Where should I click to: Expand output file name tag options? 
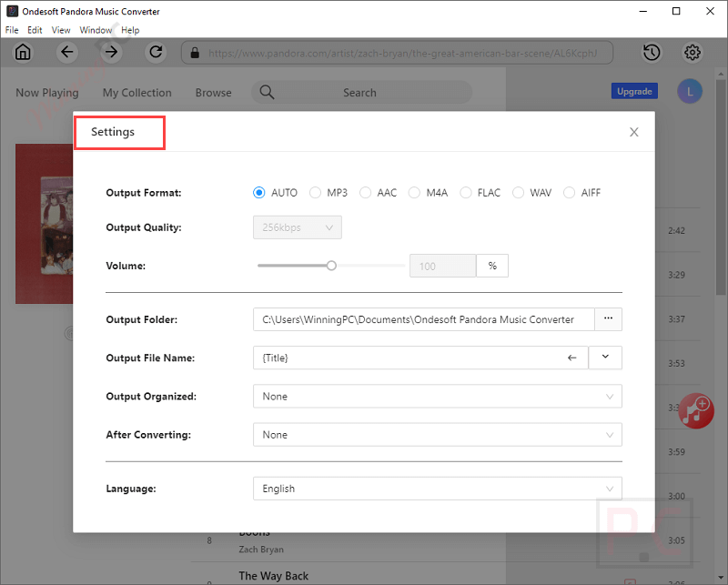point(605,358)
